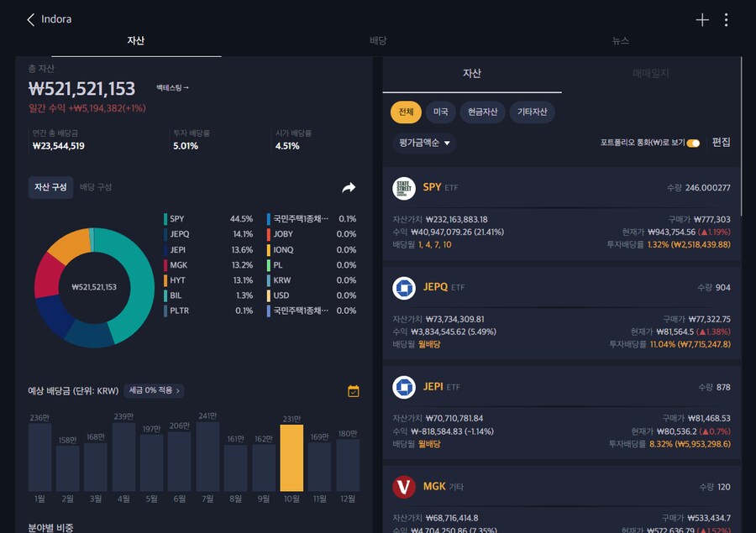Click the MGK Vanguard logo icon
The image size is (756, 533).
click(x=404, y=487)
